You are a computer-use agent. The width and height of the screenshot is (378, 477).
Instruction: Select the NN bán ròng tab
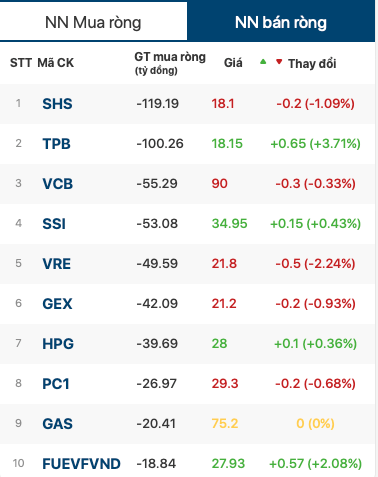click(281, 22)
